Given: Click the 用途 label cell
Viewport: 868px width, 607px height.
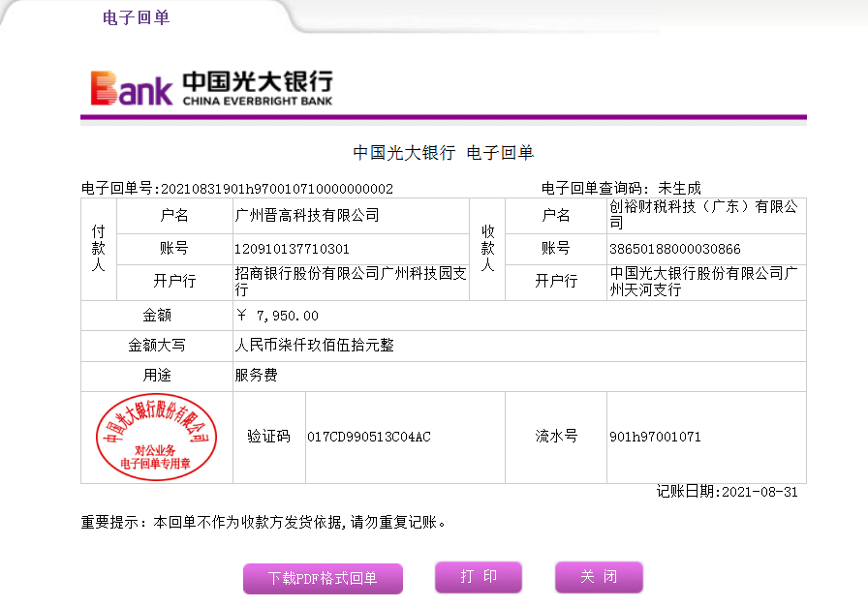Looking at the screenshot, I should [157, 376].
